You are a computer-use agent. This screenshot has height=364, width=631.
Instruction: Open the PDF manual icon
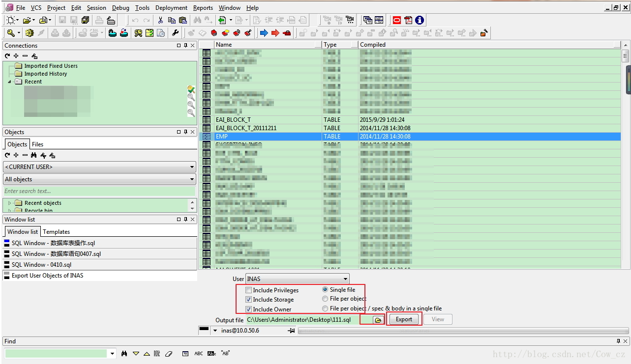tap(408, 20)
